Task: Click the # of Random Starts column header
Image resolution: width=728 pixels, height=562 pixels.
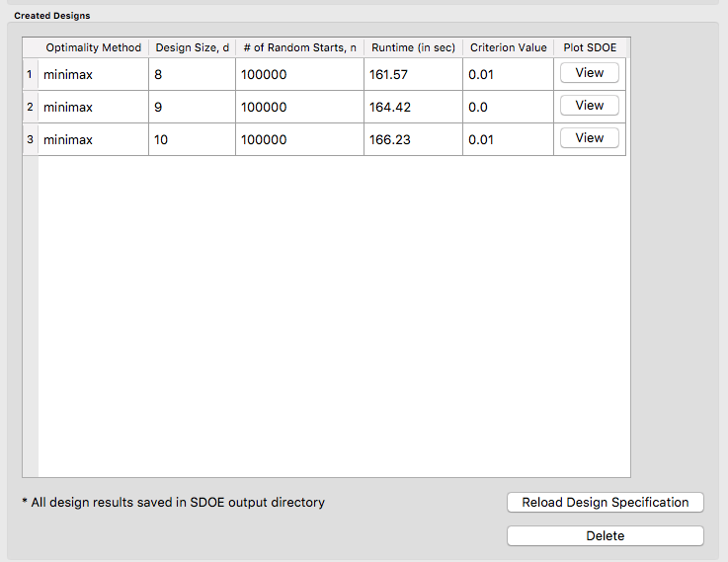Action: [x=299, y=47]
